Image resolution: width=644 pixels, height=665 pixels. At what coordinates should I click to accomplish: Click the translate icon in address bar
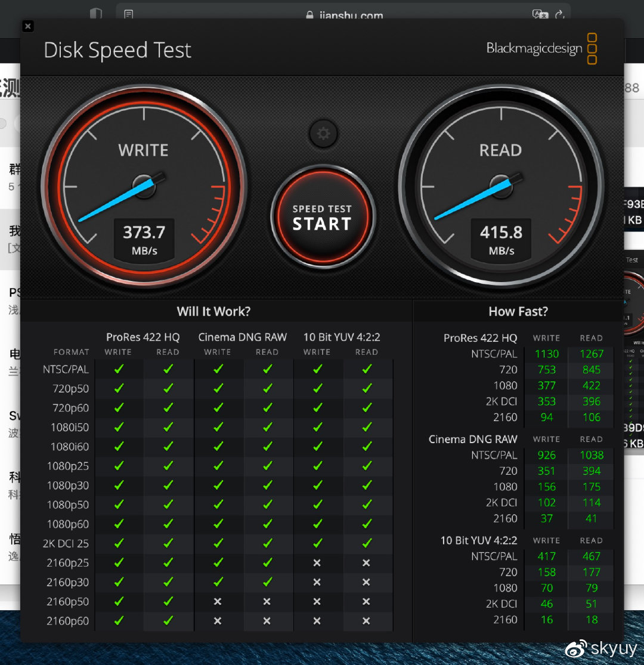[540, 14]
